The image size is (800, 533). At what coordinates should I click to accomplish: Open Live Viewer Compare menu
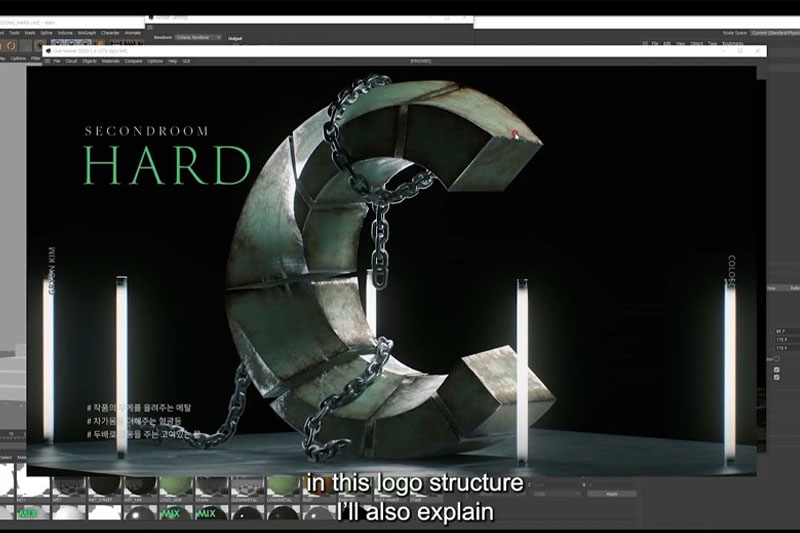point(134,61)
